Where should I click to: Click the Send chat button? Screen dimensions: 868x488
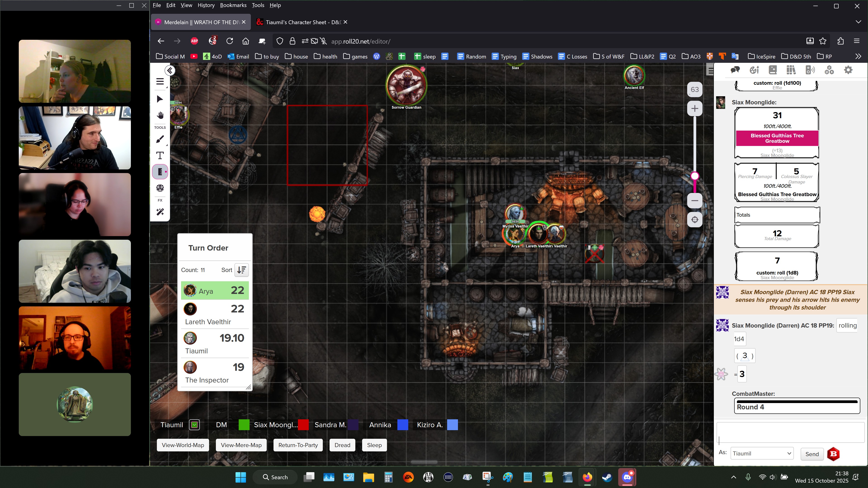(812, 454)
